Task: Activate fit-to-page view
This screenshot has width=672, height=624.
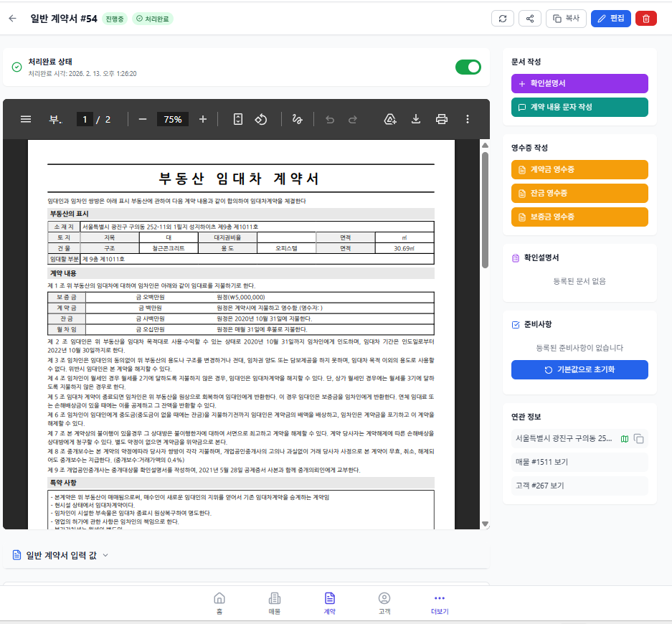Action: (x=237, y=119)
